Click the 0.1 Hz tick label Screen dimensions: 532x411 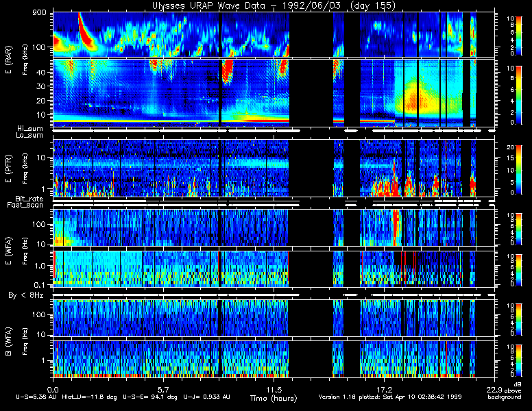click(x=39, y=285)
